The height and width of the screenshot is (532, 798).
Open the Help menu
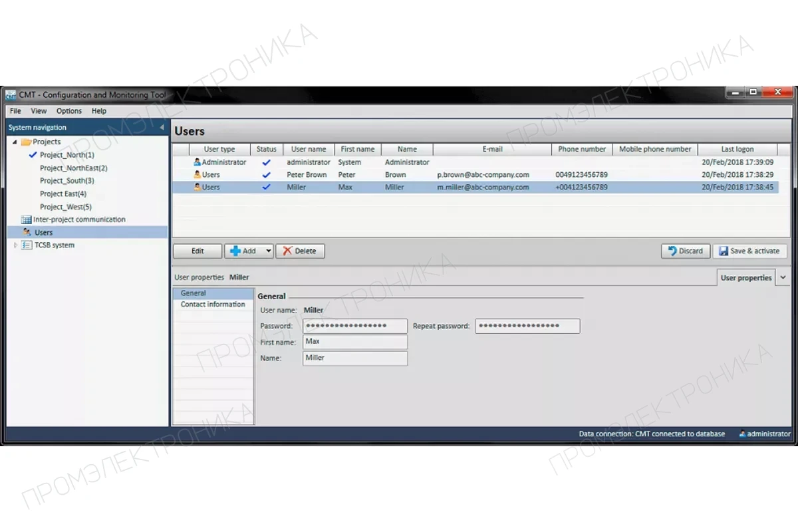99,111
